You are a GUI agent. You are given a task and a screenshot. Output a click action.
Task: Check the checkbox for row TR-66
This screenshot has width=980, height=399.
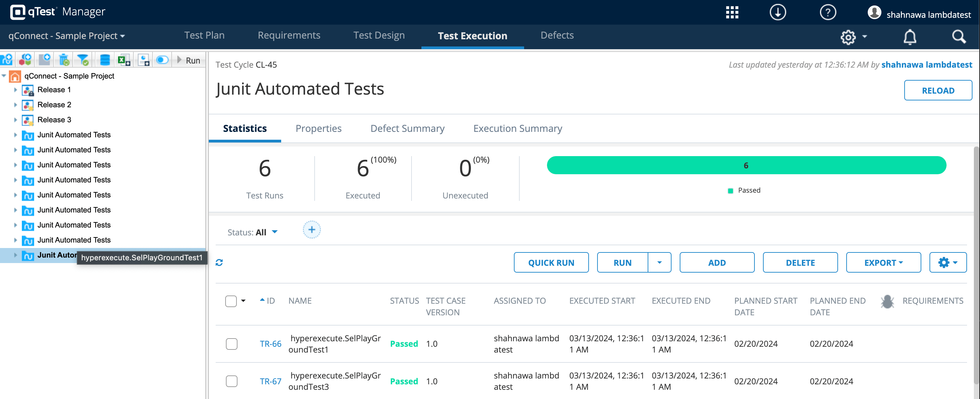click(232, 343)
